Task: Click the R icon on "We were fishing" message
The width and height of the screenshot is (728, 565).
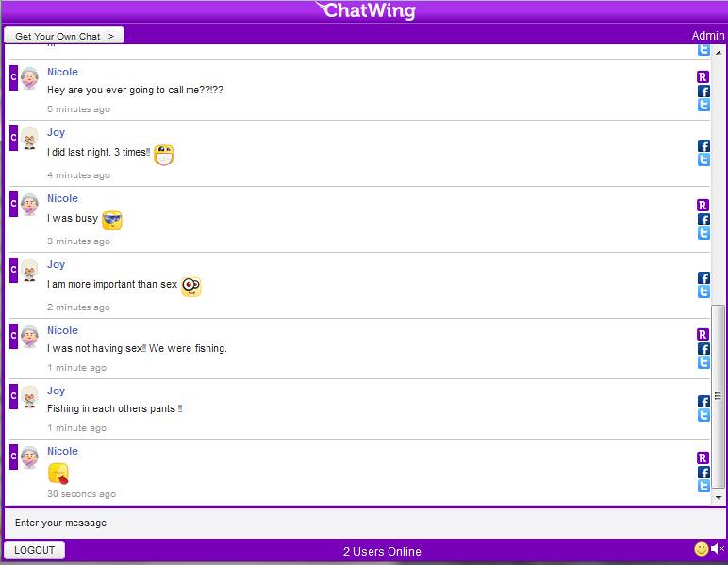Action: point(703,334)
